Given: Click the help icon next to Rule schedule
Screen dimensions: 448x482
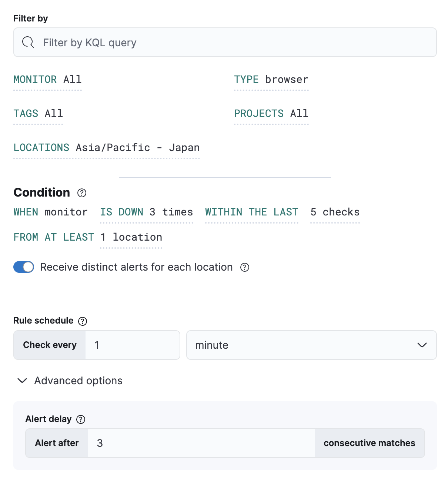Looking at the screenshot, I should tap(83, 321).
